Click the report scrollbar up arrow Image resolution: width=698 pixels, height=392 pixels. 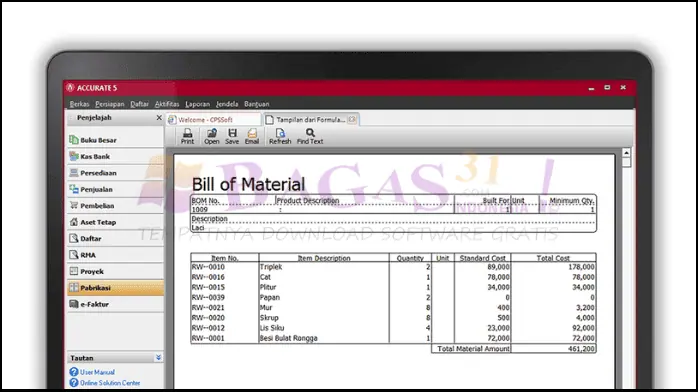(626, 153)
